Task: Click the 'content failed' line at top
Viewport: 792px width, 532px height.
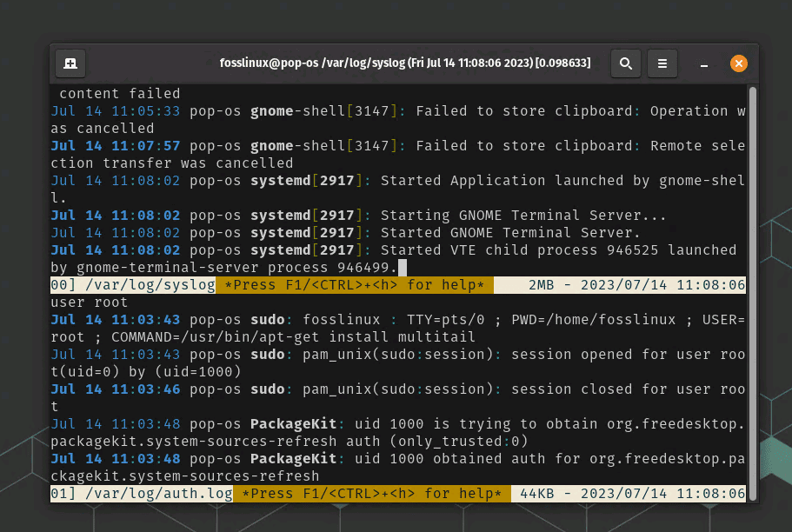Action: pos(120,94)
